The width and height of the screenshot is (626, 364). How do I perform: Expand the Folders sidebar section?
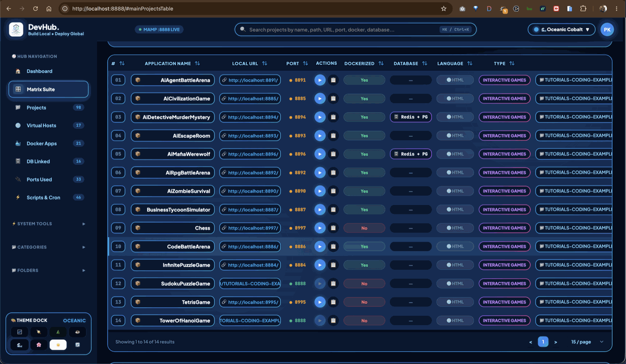click(x=49, y=270)
